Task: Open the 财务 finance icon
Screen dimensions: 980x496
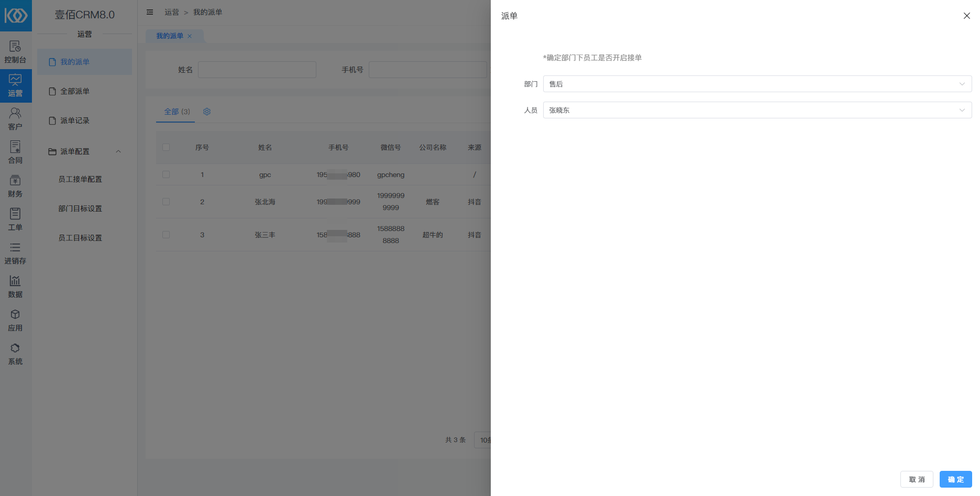Action: [15, 180]
